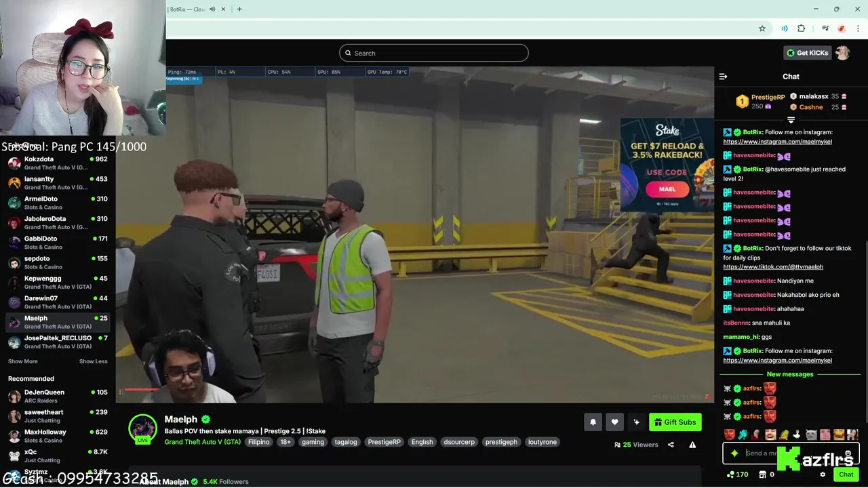Mute the BotRix tab via speaker icon
Viewport: 868px width, 488px height.
[x=212, y=9]
